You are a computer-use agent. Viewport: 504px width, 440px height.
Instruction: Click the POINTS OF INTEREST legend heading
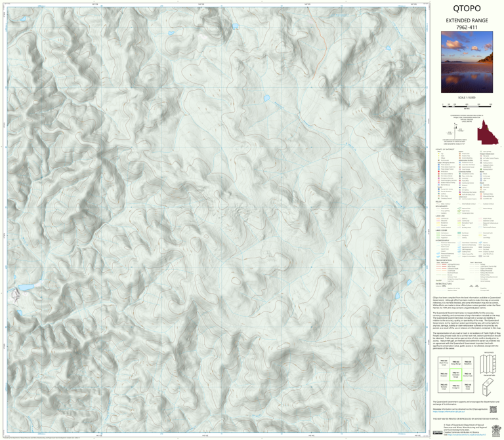(445, 150)
